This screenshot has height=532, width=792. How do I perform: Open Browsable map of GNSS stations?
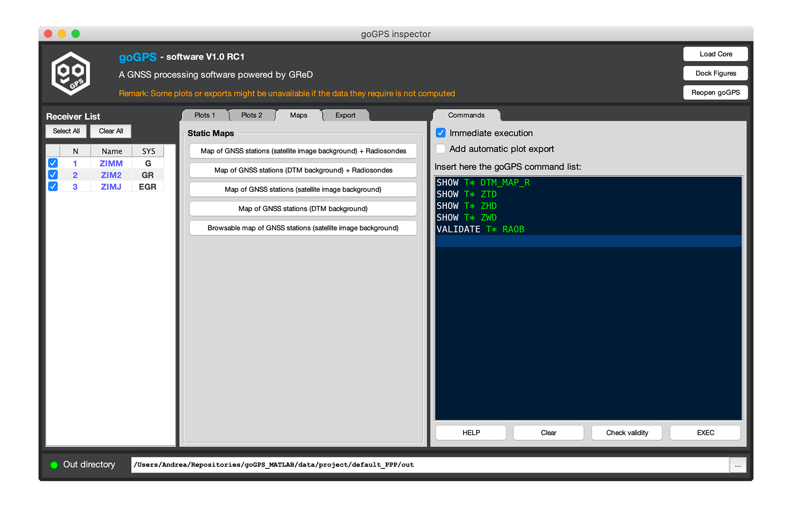[x=303, y=228]
